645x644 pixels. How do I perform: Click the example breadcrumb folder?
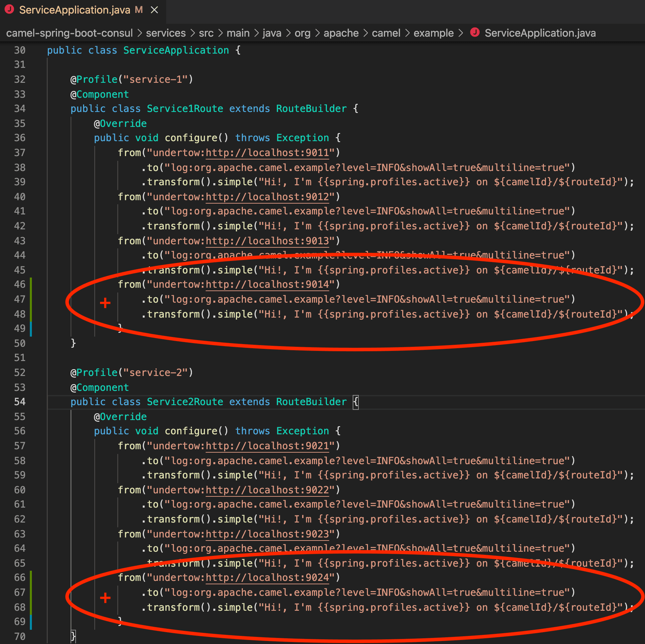click(x=433, y=33)
